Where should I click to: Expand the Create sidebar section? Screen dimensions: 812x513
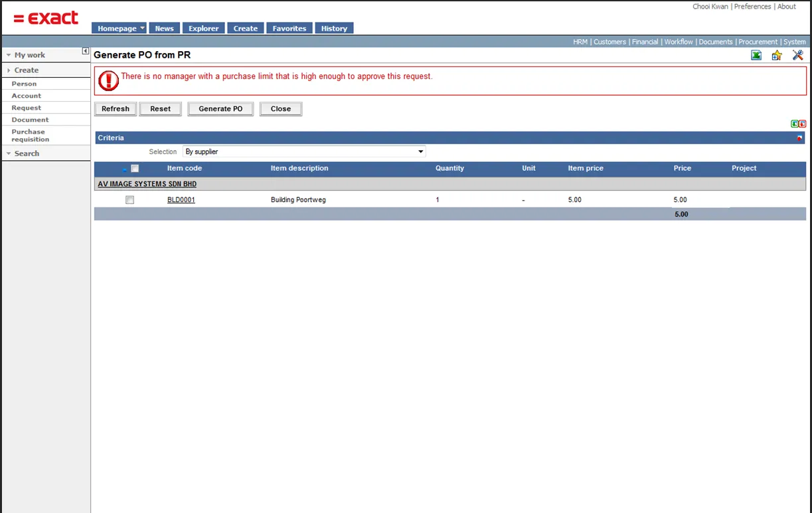tap(9, 70)
